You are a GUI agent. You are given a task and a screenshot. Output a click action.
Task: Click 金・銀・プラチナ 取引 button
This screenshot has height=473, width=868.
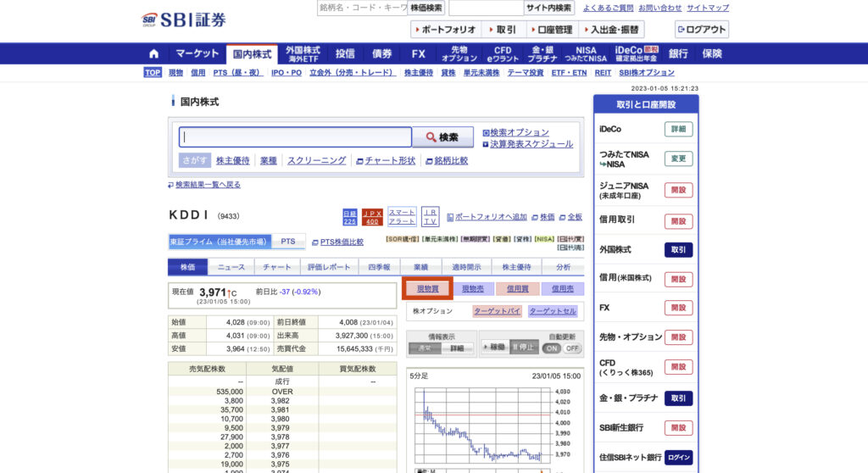(678, 398)
